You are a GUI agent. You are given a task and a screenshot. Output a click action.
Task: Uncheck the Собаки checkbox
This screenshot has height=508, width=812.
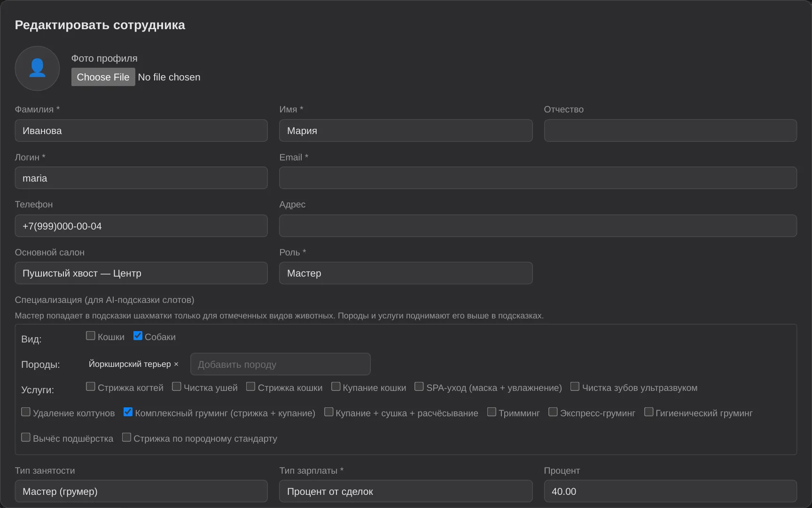click(138, 336)
